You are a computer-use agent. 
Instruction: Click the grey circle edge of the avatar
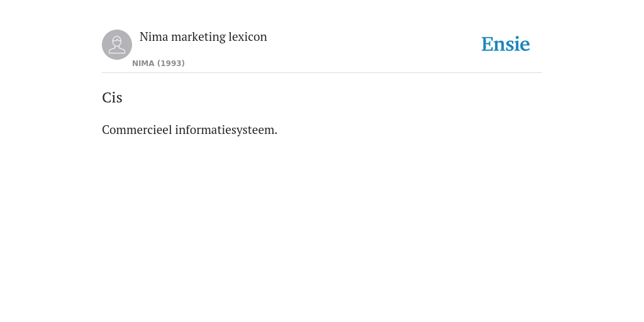coord(104,45)
